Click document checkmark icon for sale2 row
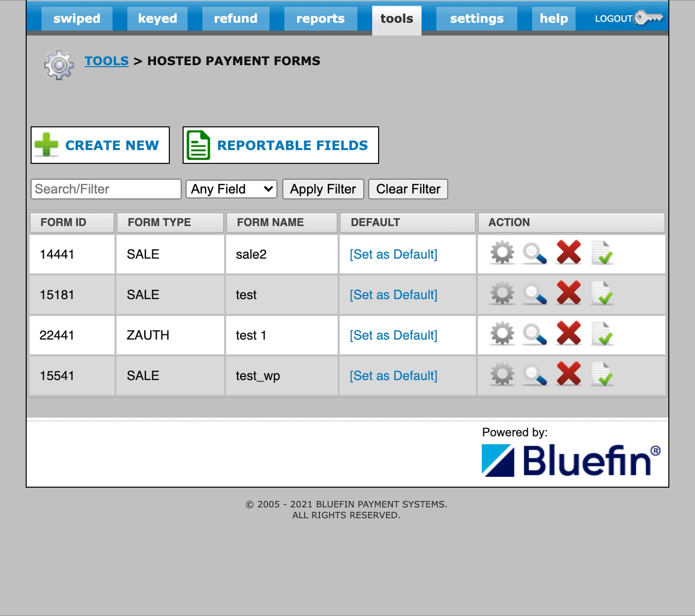This screenshot has width=695, height=616. (x=602, y=253)
